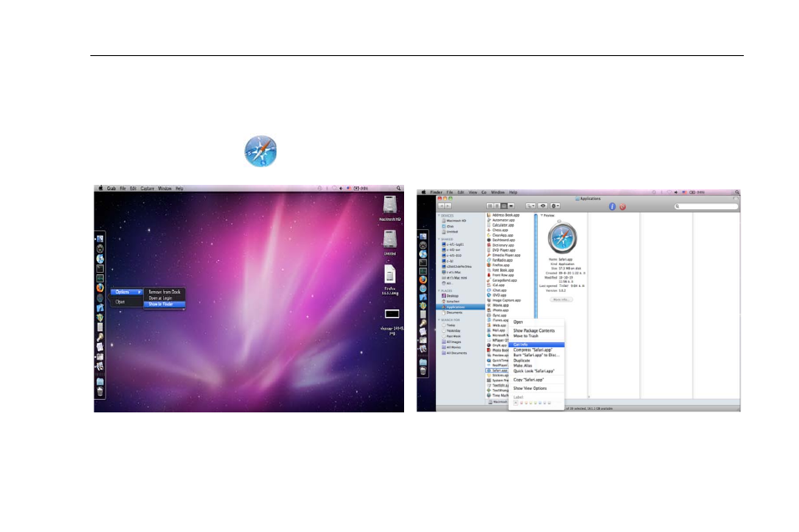This screenshot has height=532, width=799.
Task: Choose Duplicate in the Safari.app context menu
Action: (x=536, y=361)
